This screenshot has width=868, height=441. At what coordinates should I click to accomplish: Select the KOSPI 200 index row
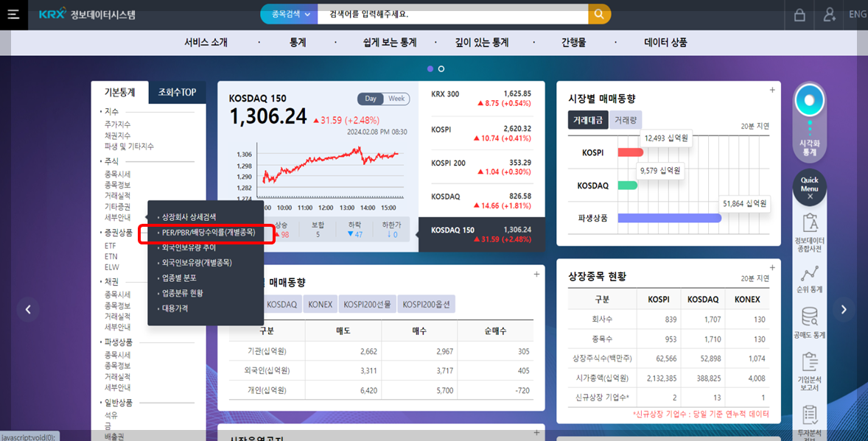pyautogui.click(x=481, y=167)
